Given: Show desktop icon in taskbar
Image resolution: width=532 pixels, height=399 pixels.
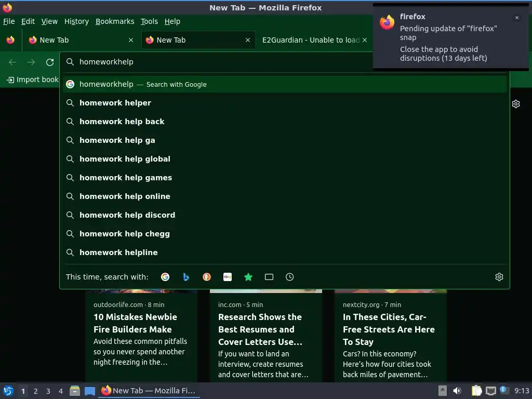Looking at the screenshot, I should tap(89, 391).
